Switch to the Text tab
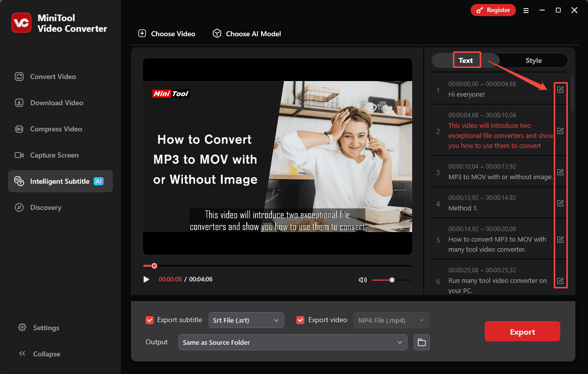This screenshot has height=374, width=588. [x=466, y=60]
